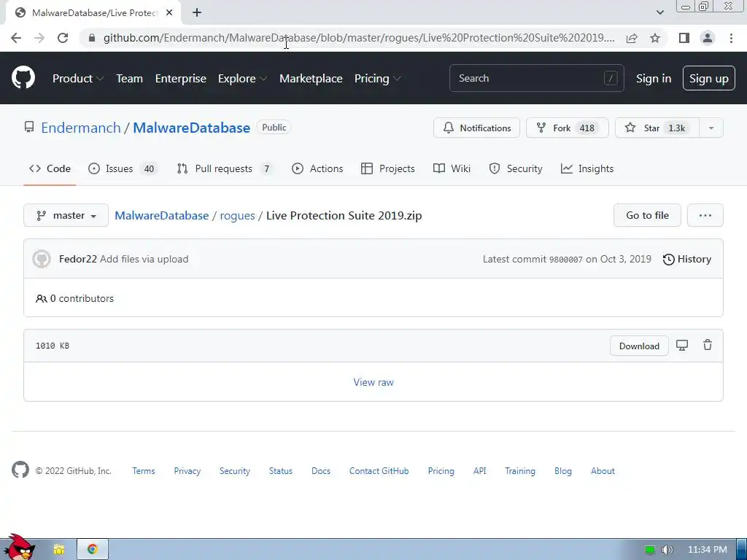This screenshot has width=747, height=560.
Task: Open Marketplace in the header
Action: click(311, 79)
